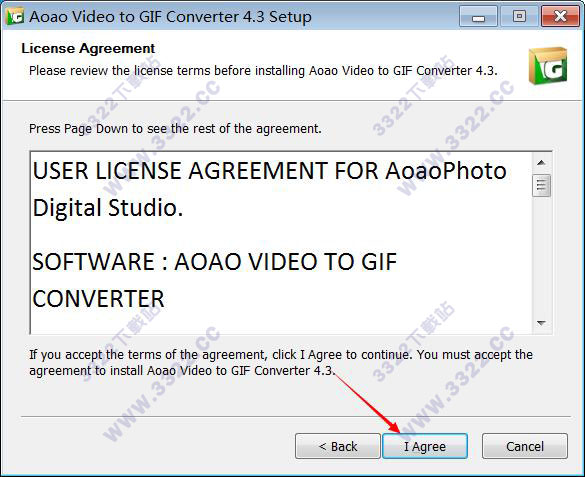Click the I Agree button
The image size is (585, 477).
tap(425, 446)
